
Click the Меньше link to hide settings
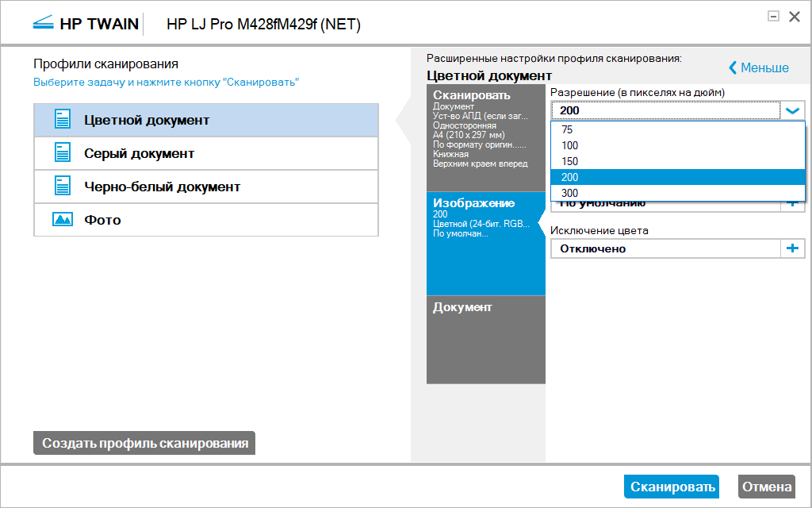pos(764,67)
